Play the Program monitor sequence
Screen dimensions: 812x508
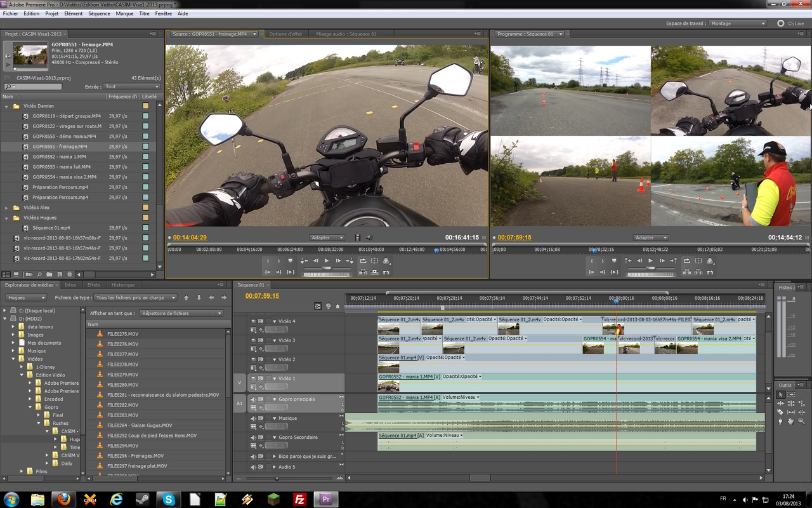coord(650,260)
